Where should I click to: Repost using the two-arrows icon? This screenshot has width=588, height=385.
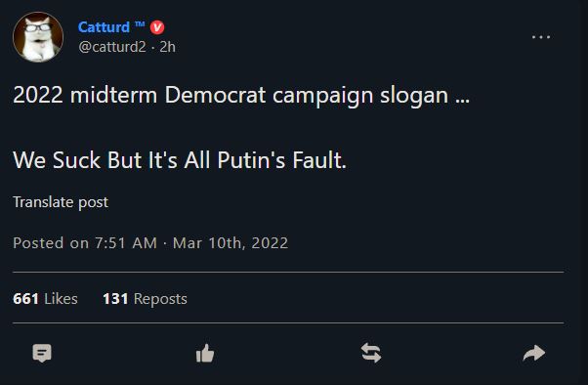[x=371, y=353]
